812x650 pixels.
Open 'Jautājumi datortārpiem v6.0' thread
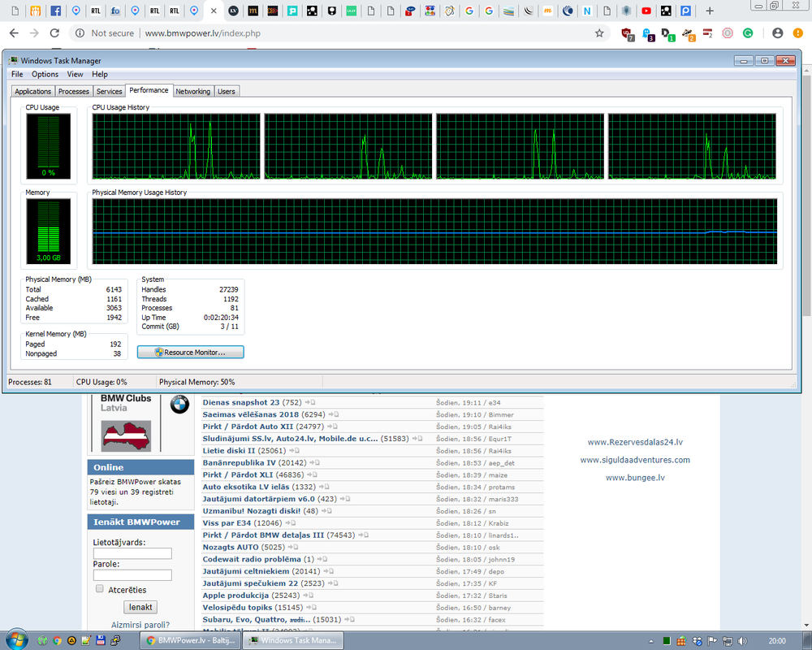pos(258,499)
